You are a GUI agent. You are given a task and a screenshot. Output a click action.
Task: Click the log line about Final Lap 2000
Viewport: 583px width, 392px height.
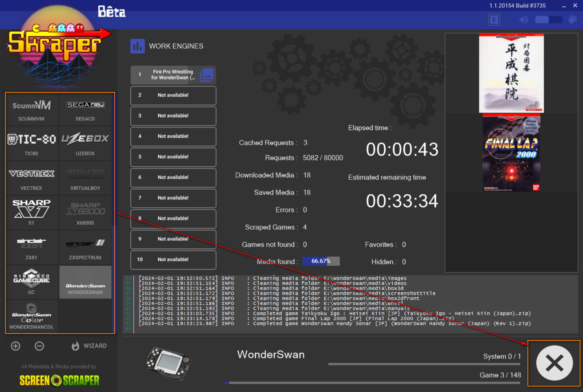click(296, 319)
